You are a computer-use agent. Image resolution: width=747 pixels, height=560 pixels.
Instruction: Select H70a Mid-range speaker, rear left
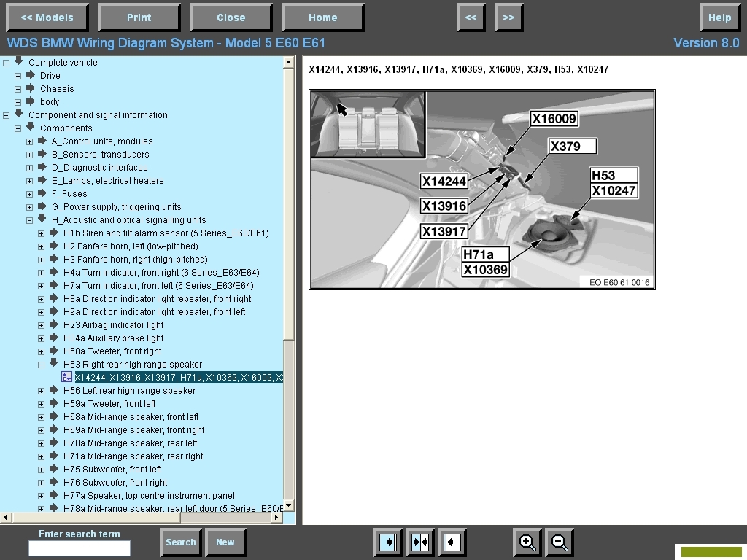pyautogui.click(x=130, y=443)
